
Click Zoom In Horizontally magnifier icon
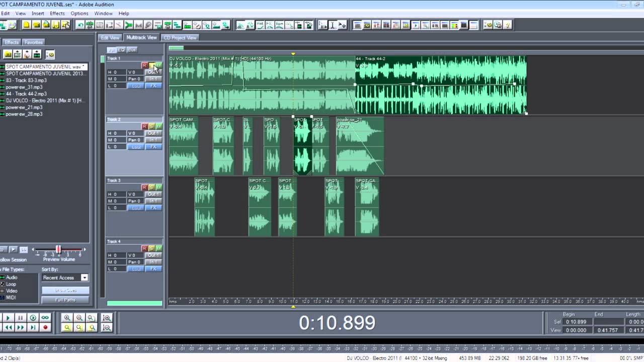click(67, 318)
